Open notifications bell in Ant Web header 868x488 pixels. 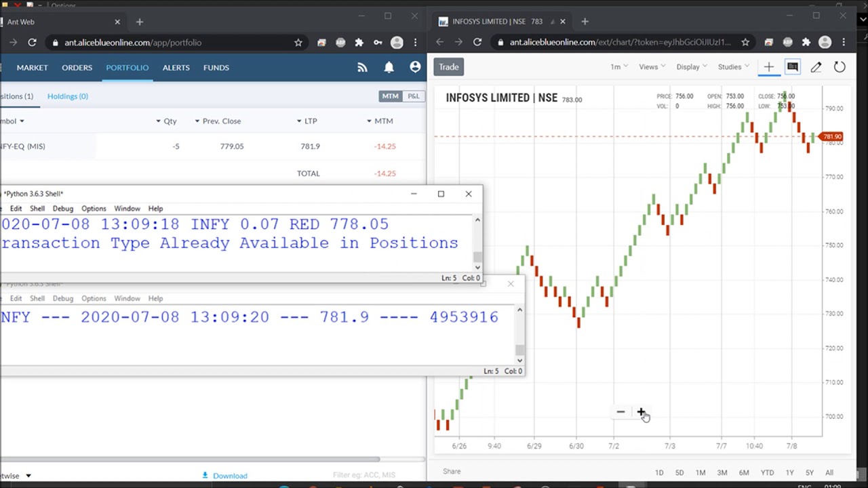389,67
